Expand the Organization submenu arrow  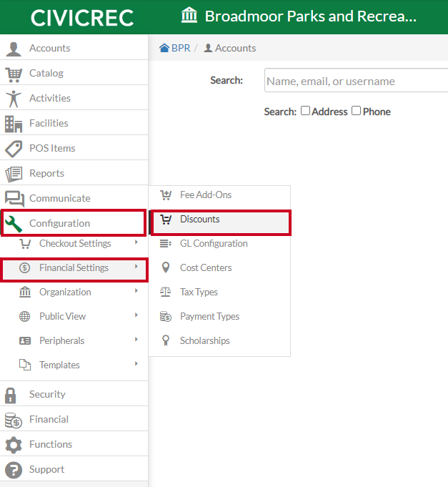pos(136,291)
